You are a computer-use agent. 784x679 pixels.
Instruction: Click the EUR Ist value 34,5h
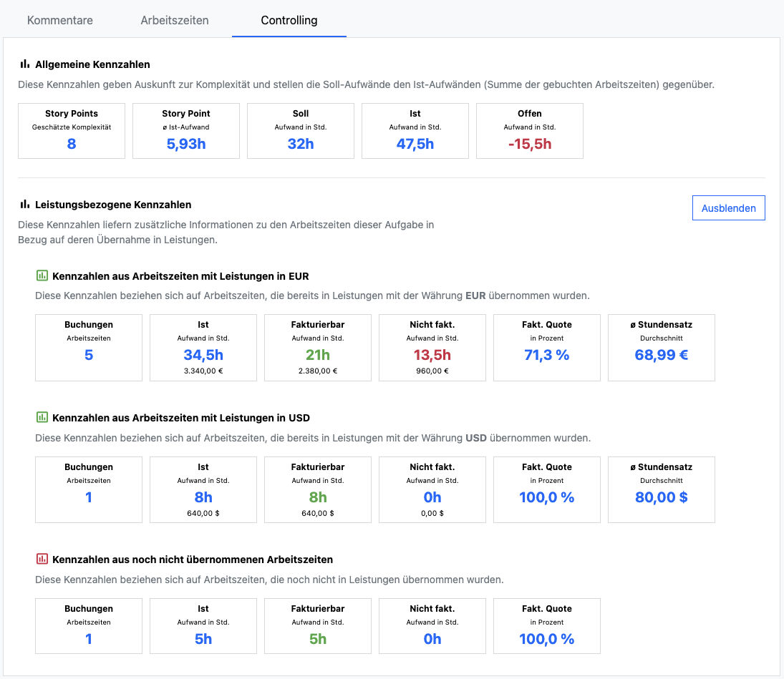[x=203, y=355]
